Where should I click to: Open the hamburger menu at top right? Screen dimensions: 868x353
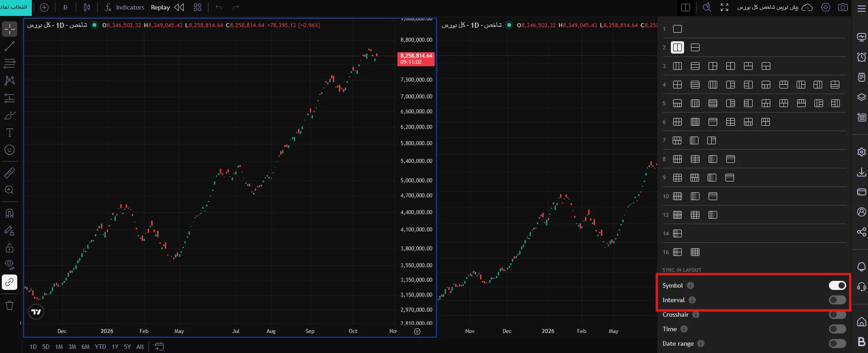click(861, 8)
